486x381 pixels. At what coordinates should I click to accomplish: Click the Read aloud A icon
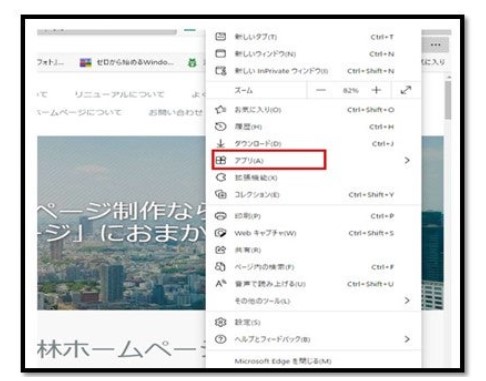(x=220, y=284)
